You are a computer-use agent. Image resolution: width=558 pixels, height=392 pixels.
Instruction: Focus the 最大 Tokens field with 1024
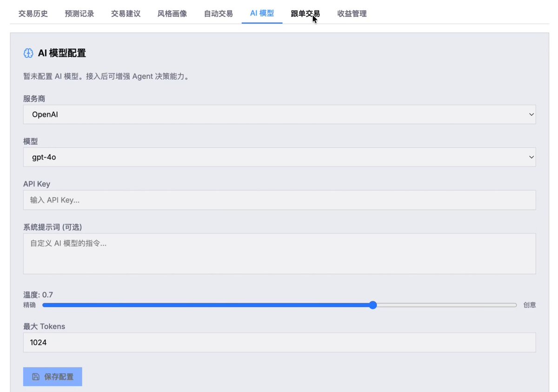(x=279, y=342)
